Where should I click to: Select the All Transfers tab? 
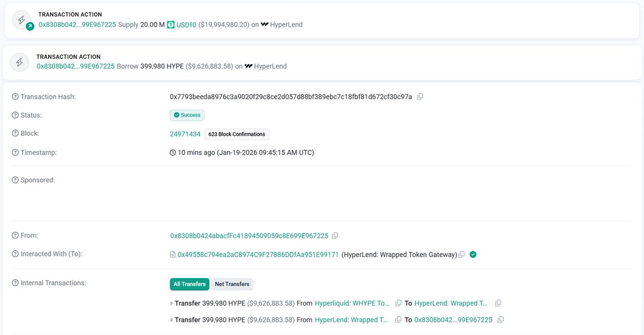(189, 284)
